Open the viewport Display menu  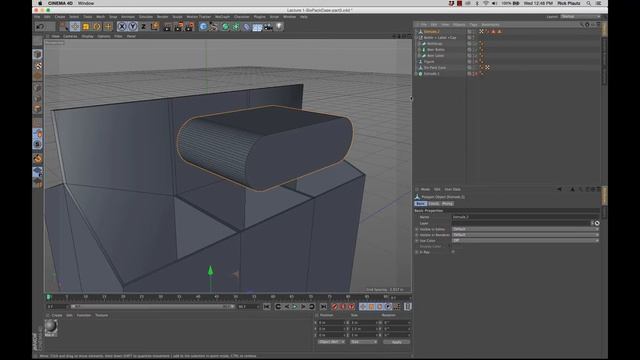(x=87, y=36)
